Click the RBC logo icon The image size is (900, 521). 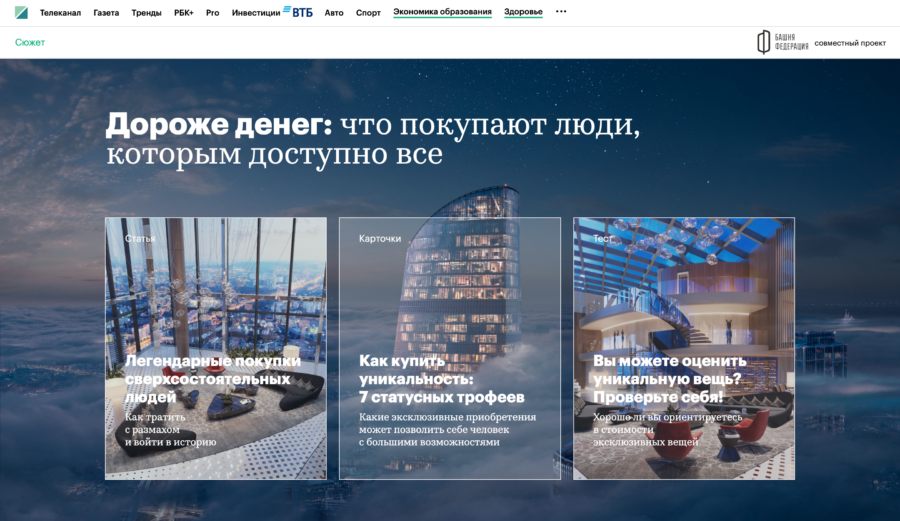[21, 12]
